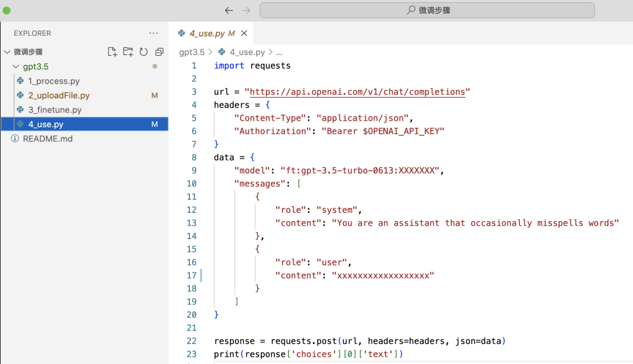Open the OpenAI API URL link in code
The height and width of the screenshot is (364, 633).
[358, 92]
